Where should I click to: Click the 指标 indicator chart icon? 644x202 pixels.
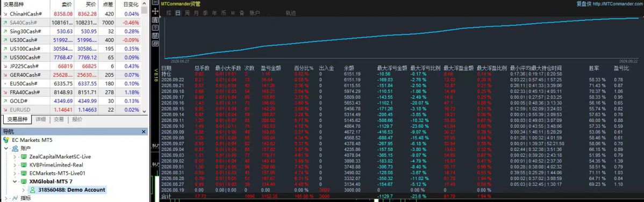[15, 198]
